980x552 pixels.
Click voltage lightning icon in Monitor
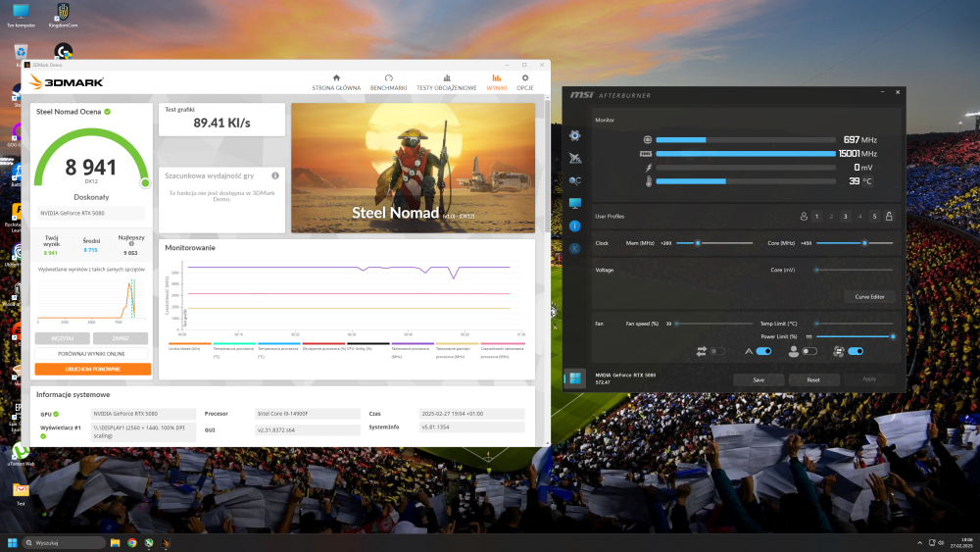(x=649, y=168)
